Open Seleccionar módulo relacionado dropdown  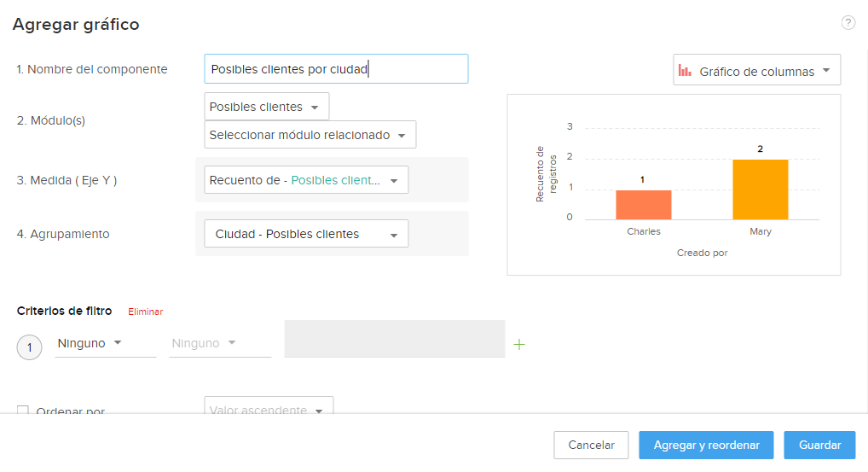pyautogui.click(x=310, y=135)
